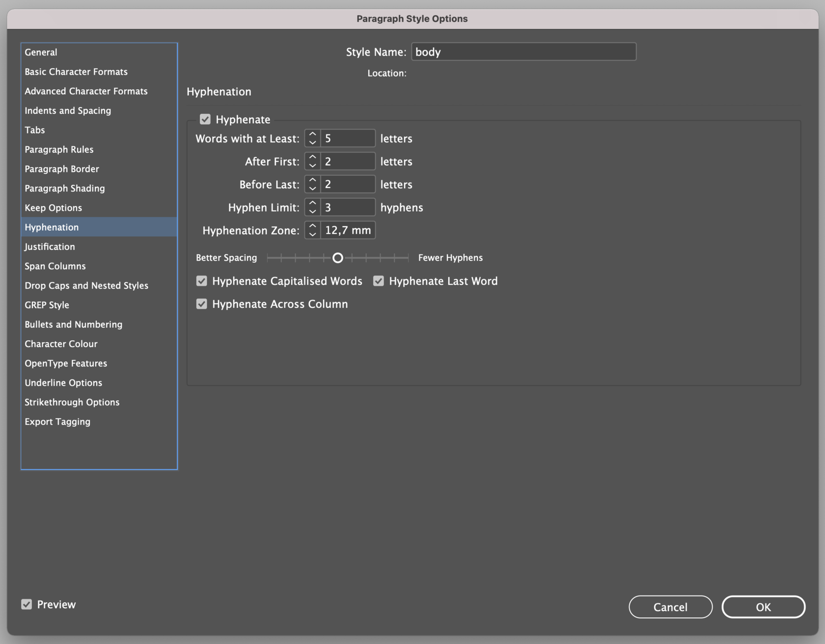Turn off the Preview checkbox
The image size is (825, 644).
27,604
